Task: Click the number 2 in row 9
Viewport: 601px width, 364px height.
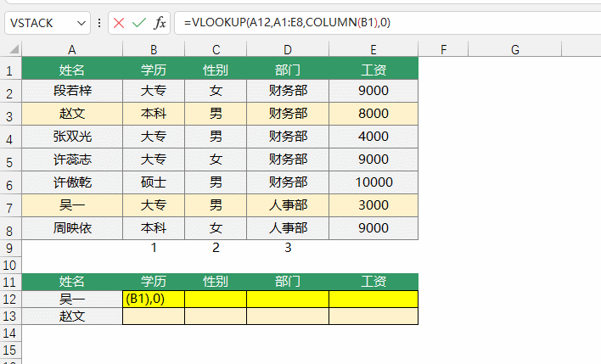Action: pyautogui.click(x=216, y=248)
